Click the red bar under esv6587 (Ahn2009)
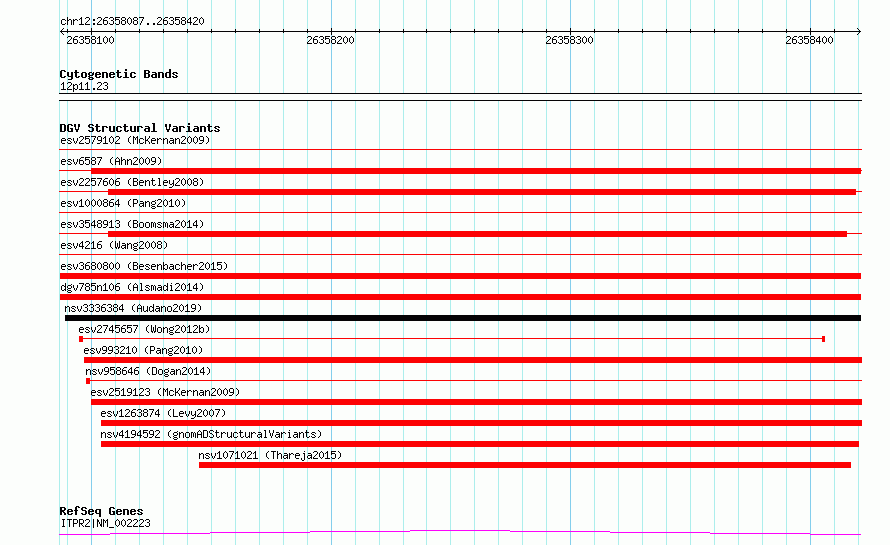The width and height of the screenshot is (890, 545). pyautogui.click(x=476, y=171)
